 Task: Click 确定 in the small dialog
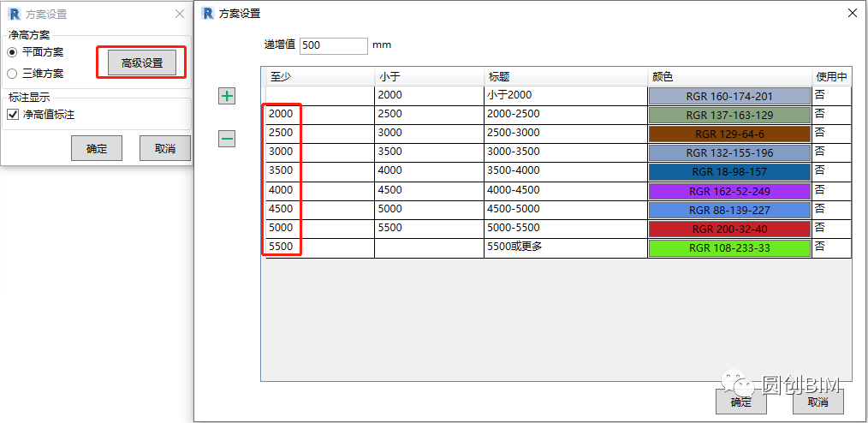pos(97,148)
